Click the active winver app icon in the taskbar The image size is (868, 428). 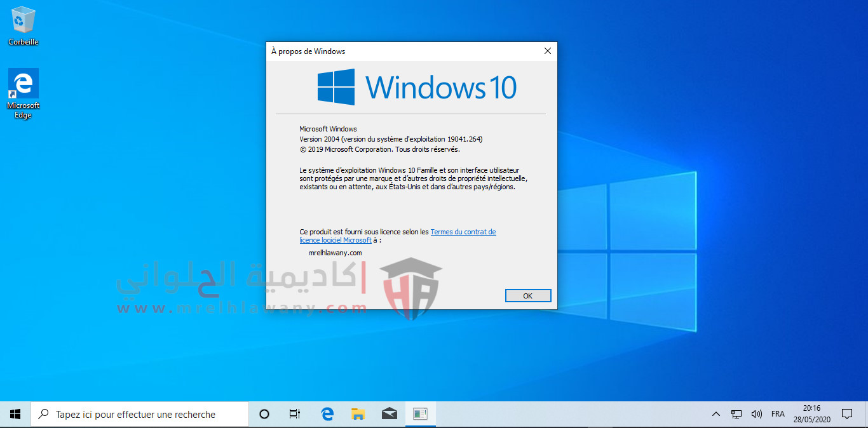point(420,414)
